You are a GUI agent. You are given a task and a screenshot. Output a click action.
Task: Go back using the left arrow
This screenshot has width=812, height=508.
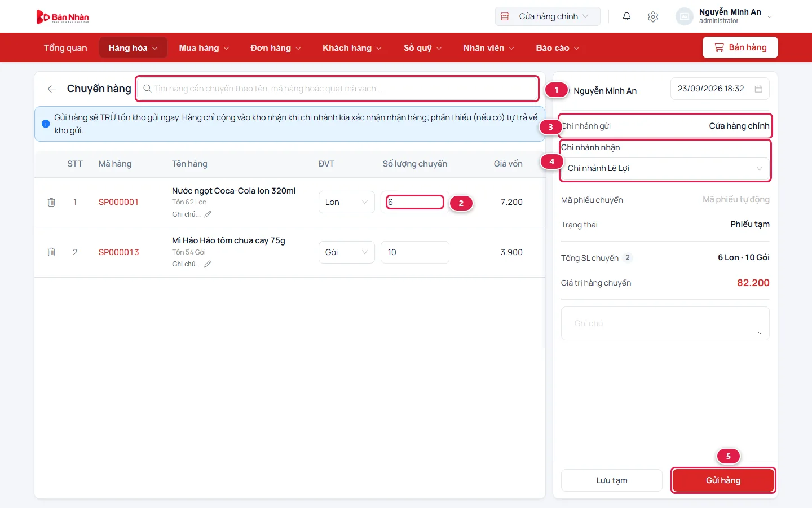click(x=52, y=89)
